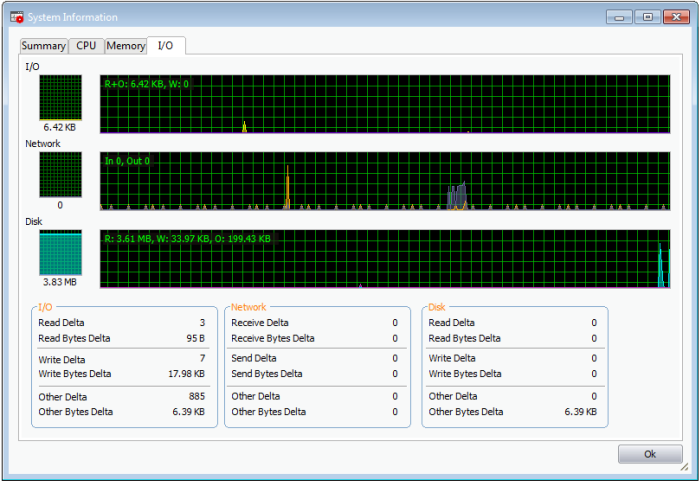Click the orange Network group heading
Image resolution: width=700 pixels, height=484 pixels.
click(249, 307)
